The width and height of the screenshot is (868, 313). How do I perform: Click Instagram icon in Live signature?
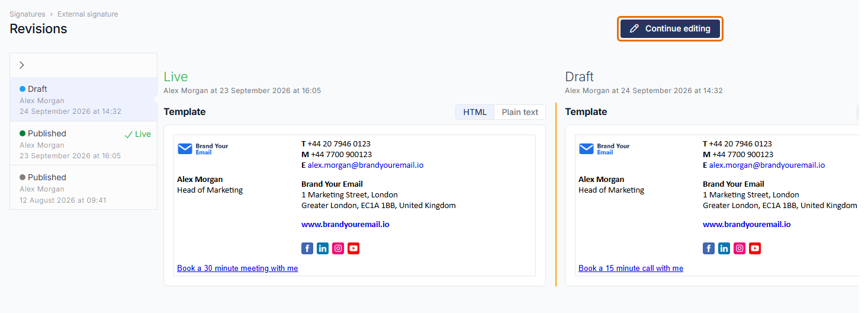point(338,248)
